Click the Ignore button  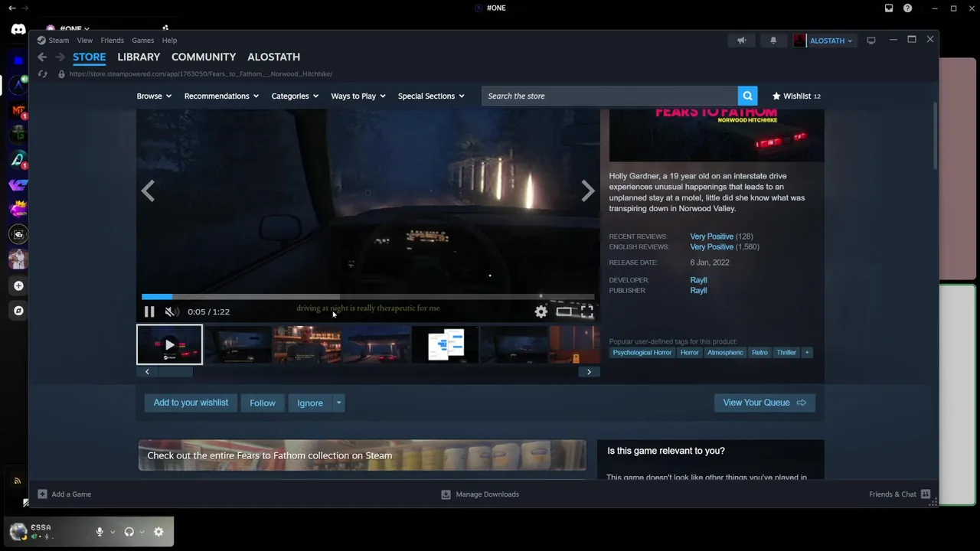(x=310, y=403)
